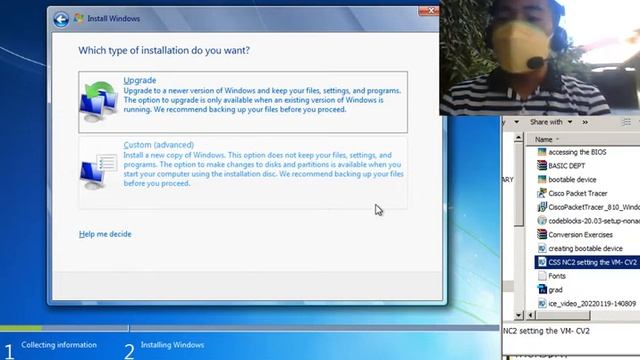
Task: Click the vertical scrollbar thumb in Explorer
Action: click(x=518, y=184)
